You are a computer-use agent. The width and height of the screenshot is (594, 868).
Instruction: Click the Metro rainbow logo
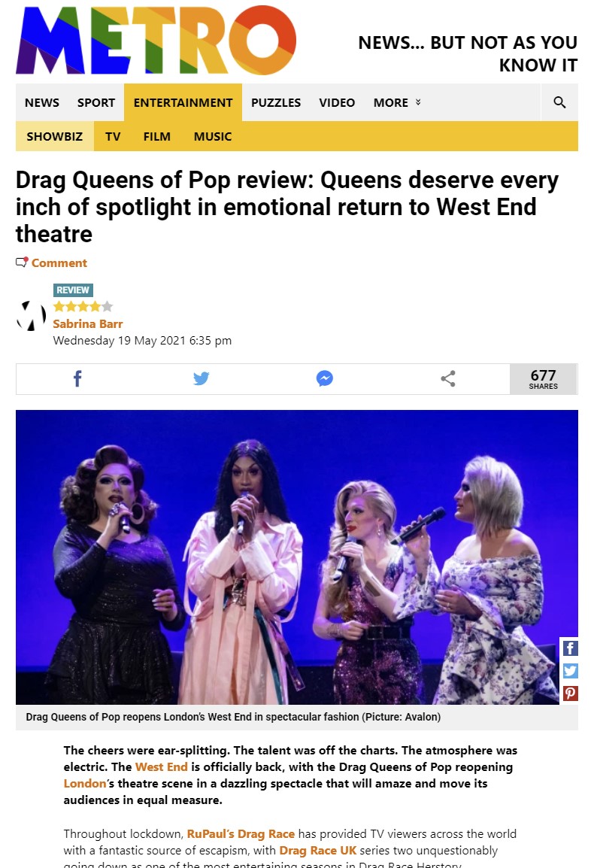point(156,40)
